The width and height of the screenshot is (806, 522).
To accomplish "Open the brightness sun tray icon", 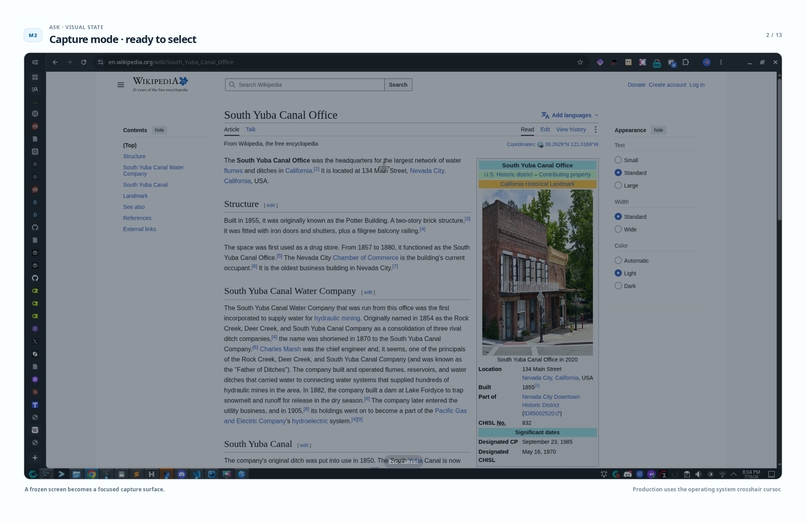I will point(710,474).
